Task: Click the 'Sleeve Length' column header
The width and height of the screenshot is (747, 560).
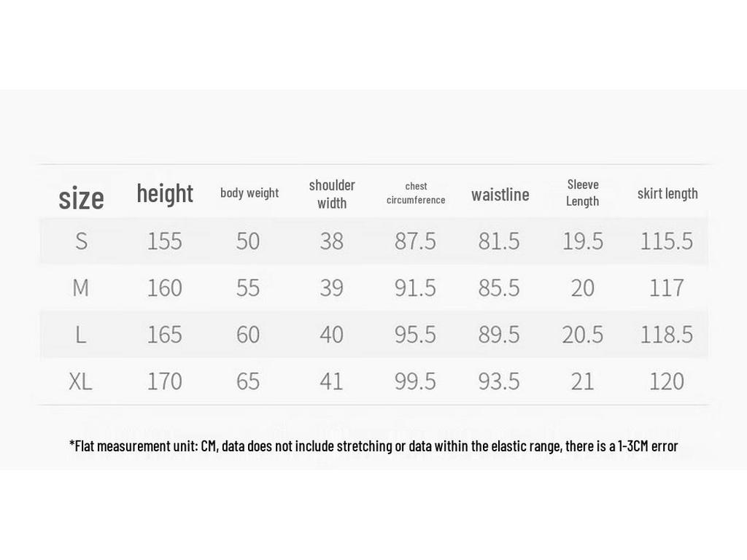Action: click(x=583, y=192)
